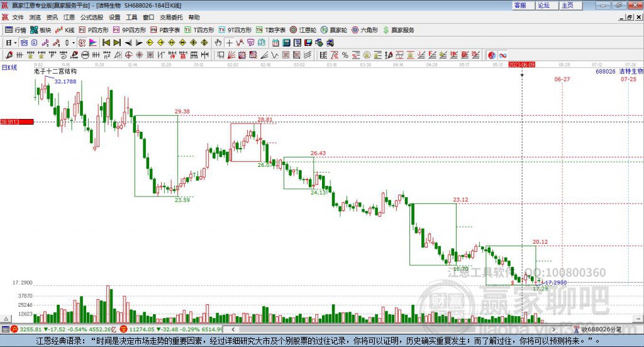Click the first yellow diamond arrow icon

click(150, 43)
